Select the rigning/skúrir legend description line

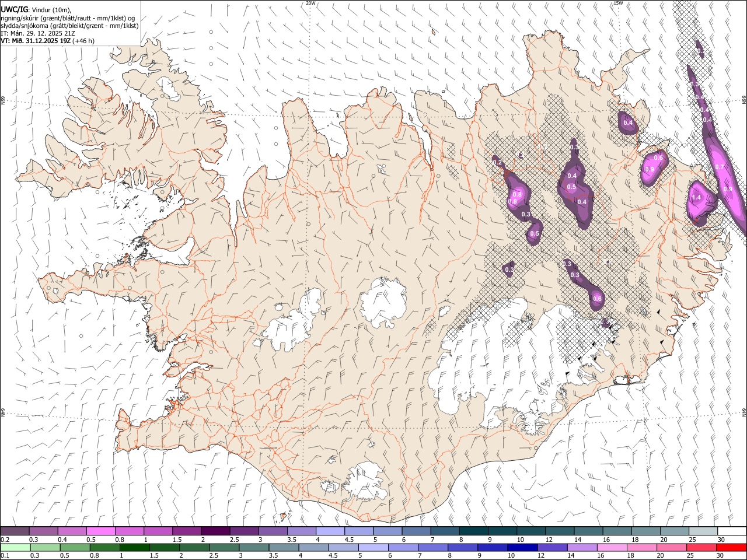(x=68, y=17)
